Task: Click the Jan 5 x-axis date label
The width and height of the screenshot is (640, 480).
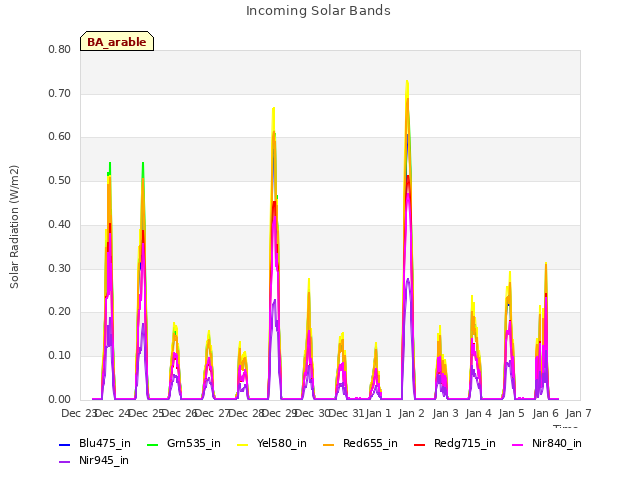Action: coord(512,413)
